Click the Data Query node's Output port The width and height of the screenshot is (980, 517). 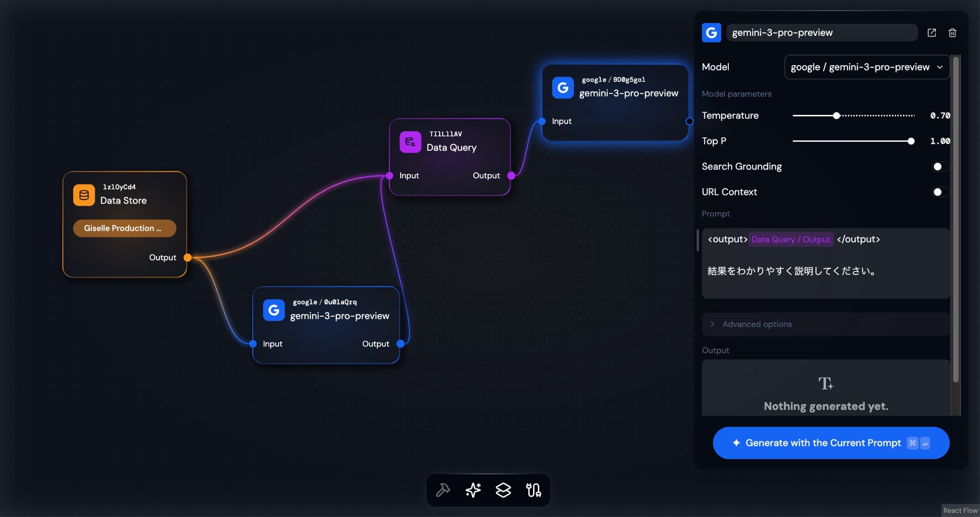pos(511,176)
